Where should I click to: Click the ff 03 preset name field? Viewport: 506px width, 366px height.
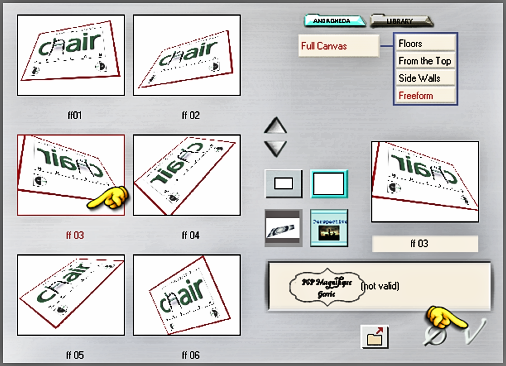[425, 244]
